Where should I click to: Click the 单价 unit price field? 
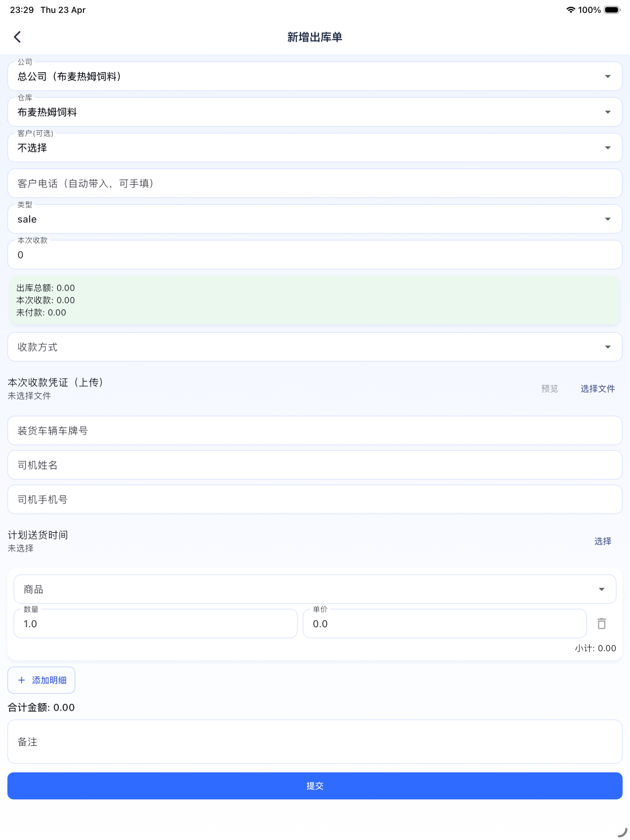(445, 623)
